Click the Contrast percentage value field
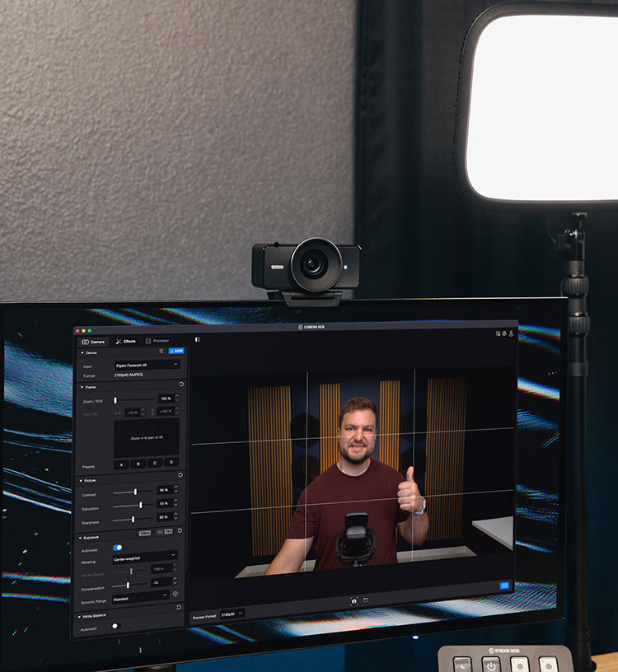The height and width of the screenshot is (672, 618). click(165, 489)
